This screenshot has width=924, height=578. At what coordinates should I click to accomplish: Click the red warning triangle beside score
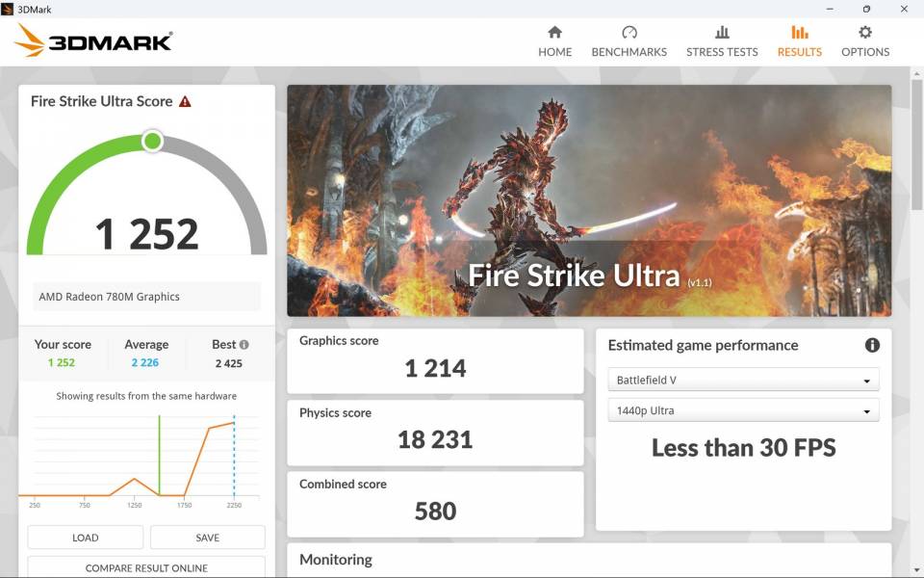click(185, 101)
